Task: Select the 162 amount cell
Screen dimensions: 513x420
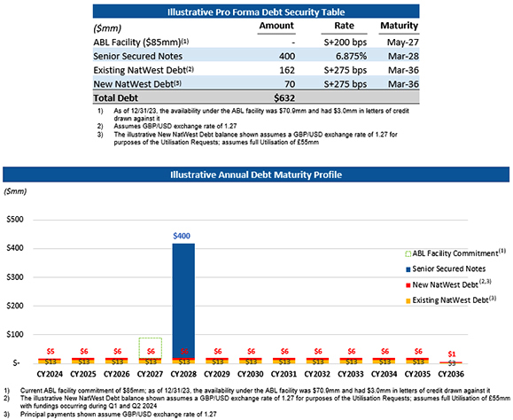Action: pyautogui.click(x=287, y=70)
